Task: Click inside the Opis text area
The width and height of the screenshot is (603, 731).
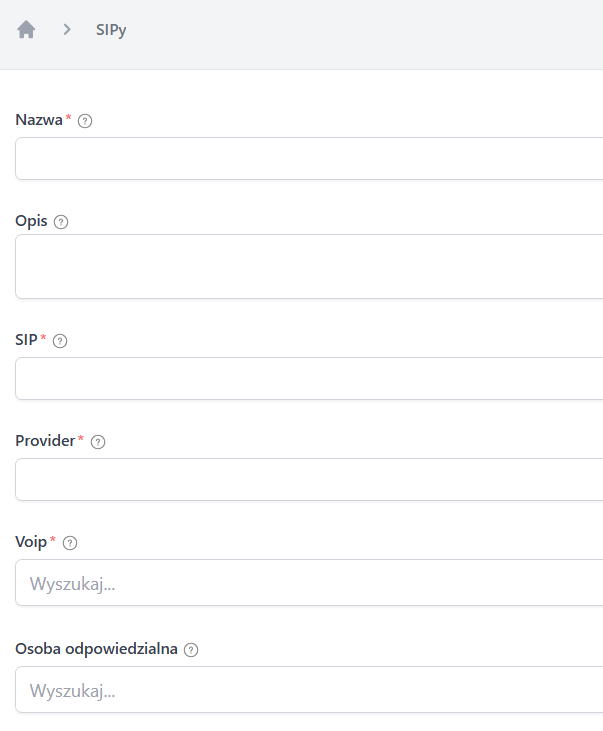Action: pyautogui.click(x=309, y=266)
